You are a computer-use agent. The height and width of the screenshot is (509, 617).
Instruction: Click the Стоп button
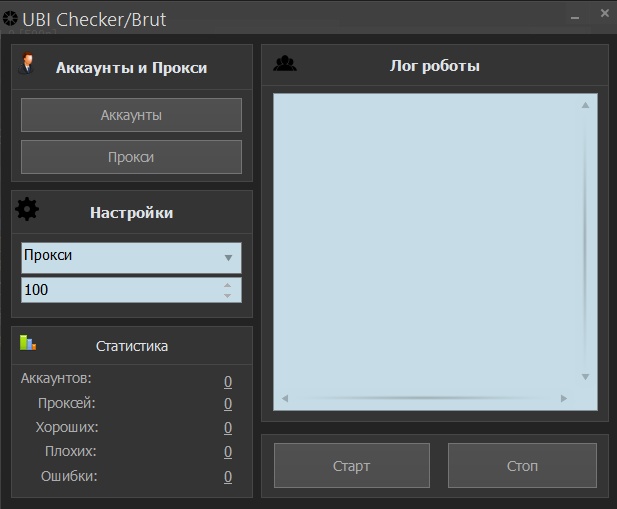(x=522, y=466)
